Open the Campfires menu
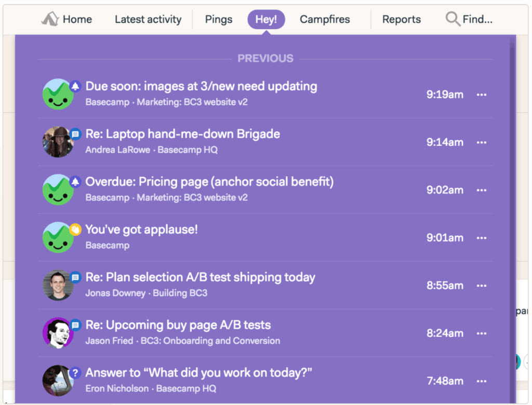 coord(325,19)
